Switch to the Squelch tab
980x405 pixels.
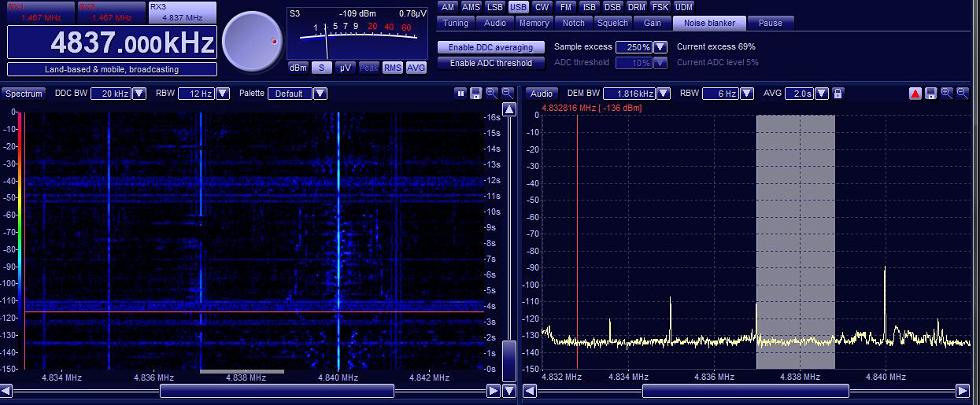612,23
